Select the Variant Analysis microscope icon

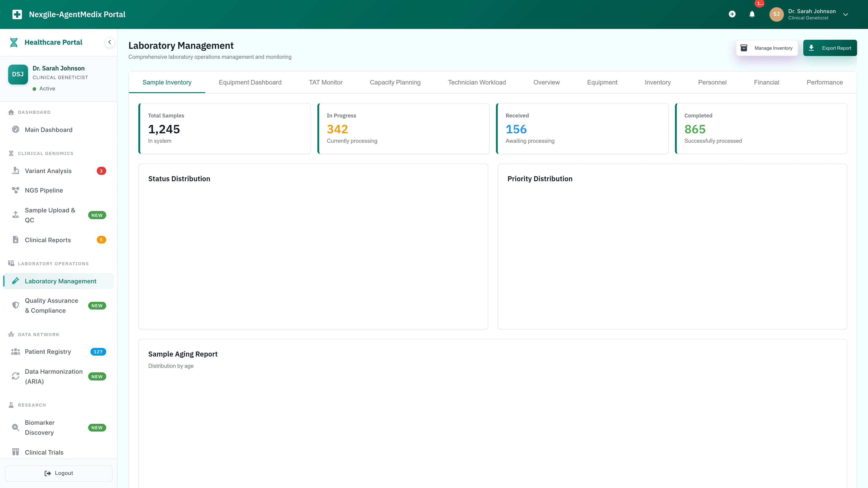click(16, 170)
